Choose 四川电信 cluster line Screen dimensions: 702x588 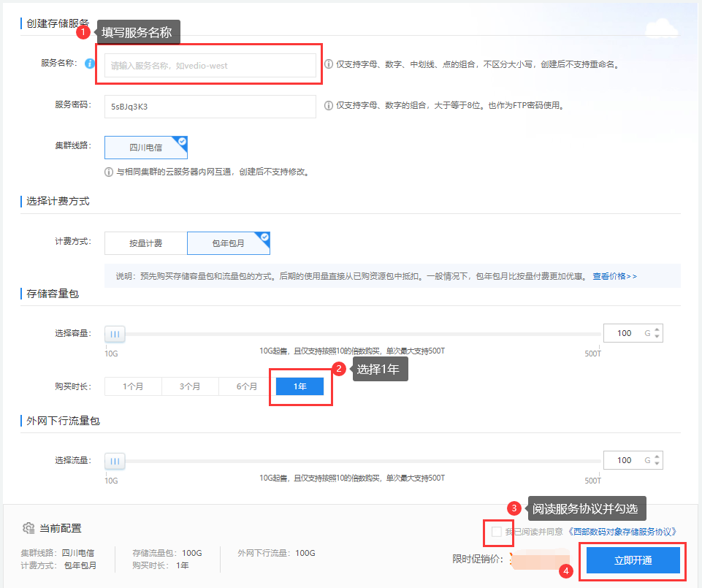click(x=145, y=147)
